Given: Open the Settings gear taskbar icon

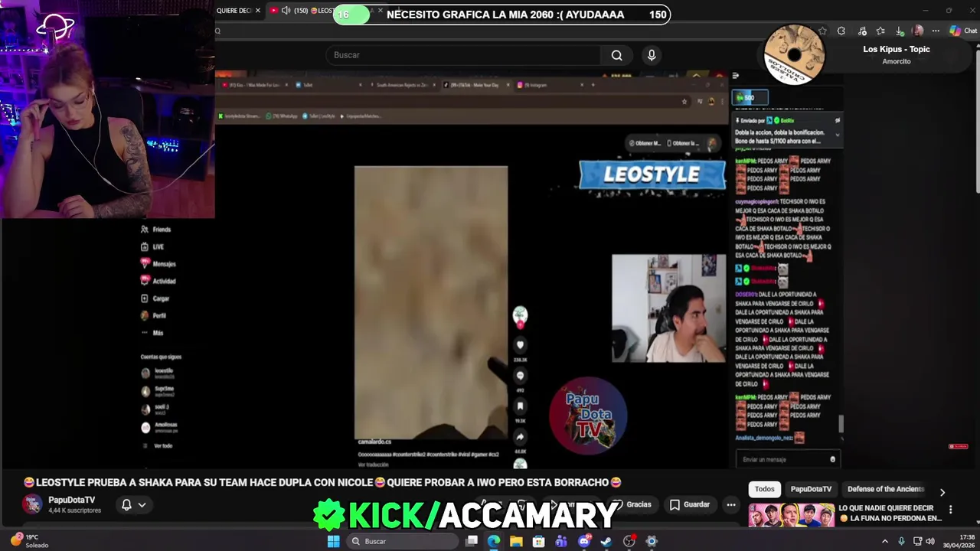Looking at the screenshot, I should pyautogui.click(x=652, y=541).
